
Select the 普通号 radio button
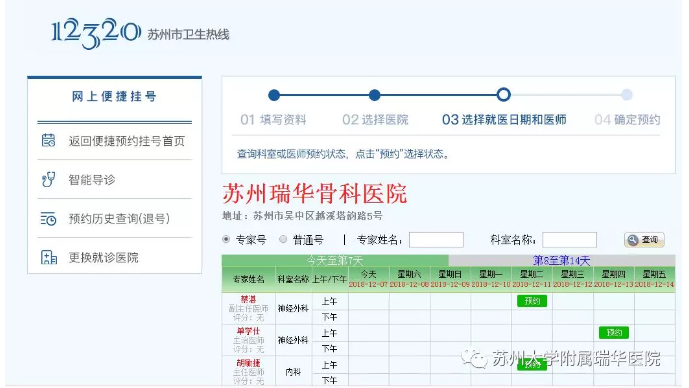coord(283,239)
